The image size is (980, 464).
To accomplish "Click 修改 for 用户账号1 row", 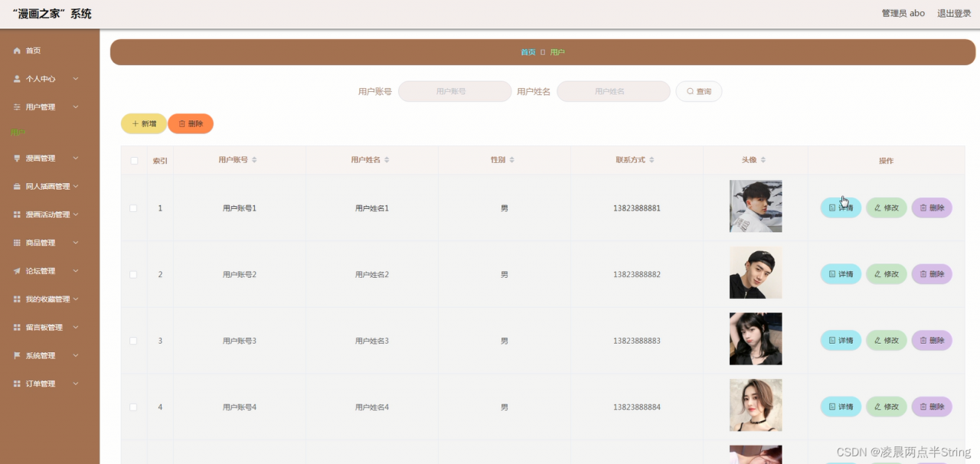I will click(887, 207).
